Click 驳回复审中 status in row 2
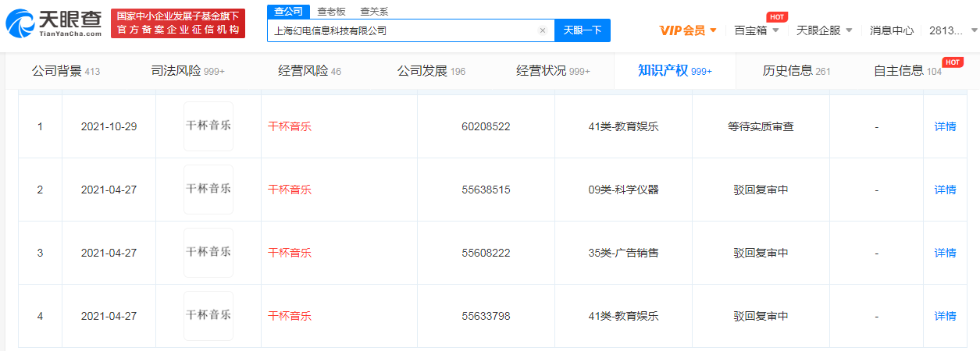 [x=761, y=190]
